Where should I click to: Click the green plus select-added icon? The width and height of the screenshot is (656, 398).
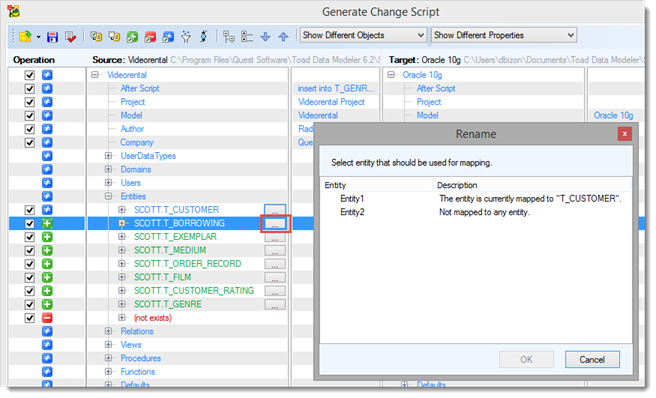132,37
